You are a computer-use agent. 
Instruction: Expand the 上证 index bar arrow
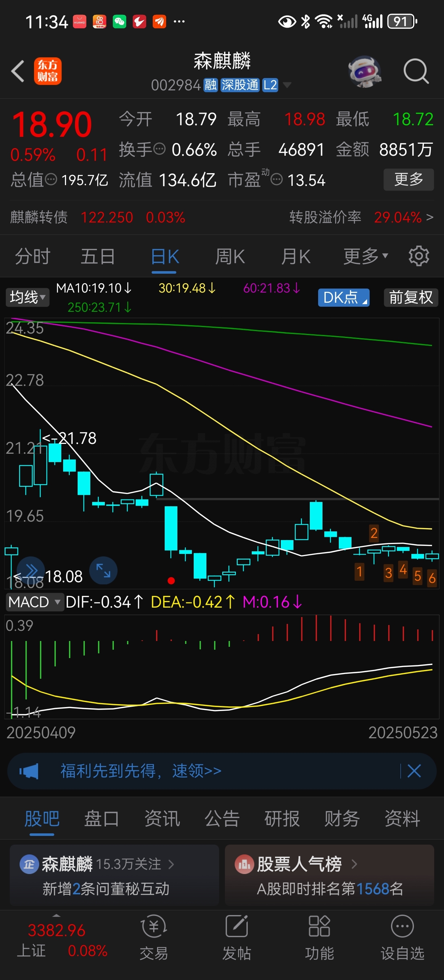pos(56,915)
